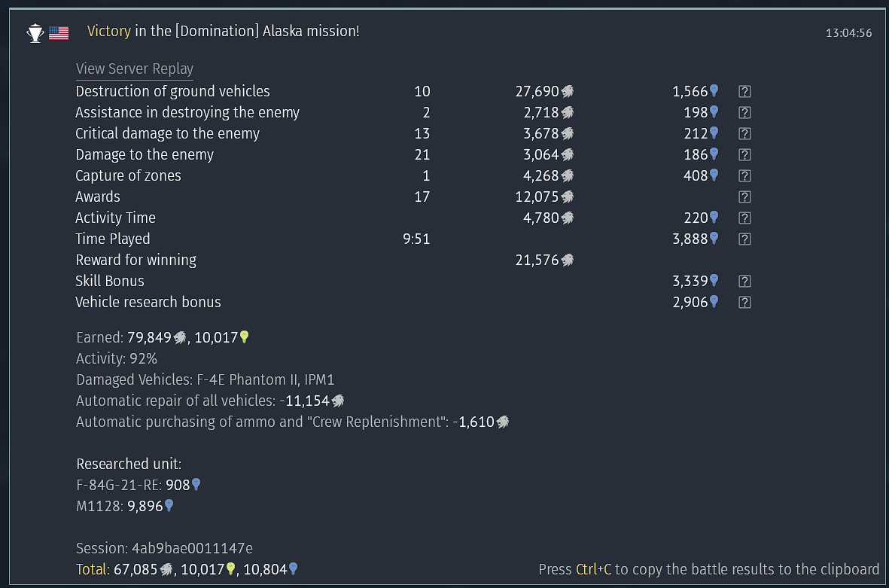This screenshot has width=889, height=588.
Task: Open help for Time Played row
Action: coord(744,239)
